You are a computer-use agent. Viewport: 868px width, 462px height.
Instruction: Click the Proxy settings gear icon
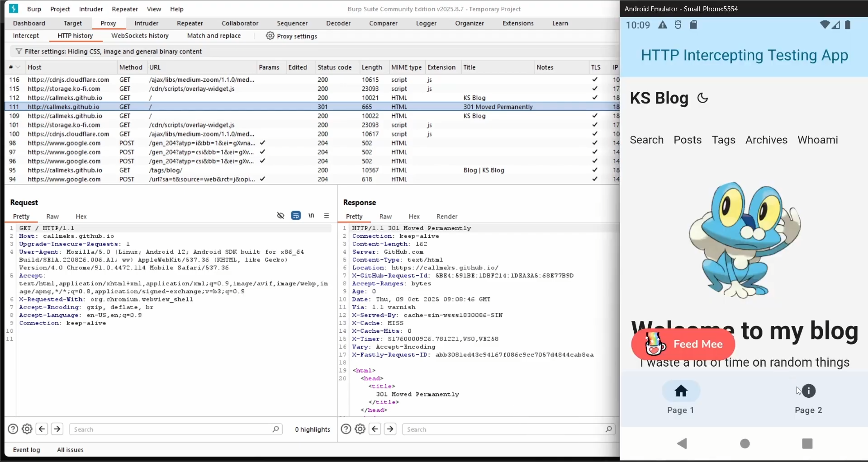click(x=270, y=36)
